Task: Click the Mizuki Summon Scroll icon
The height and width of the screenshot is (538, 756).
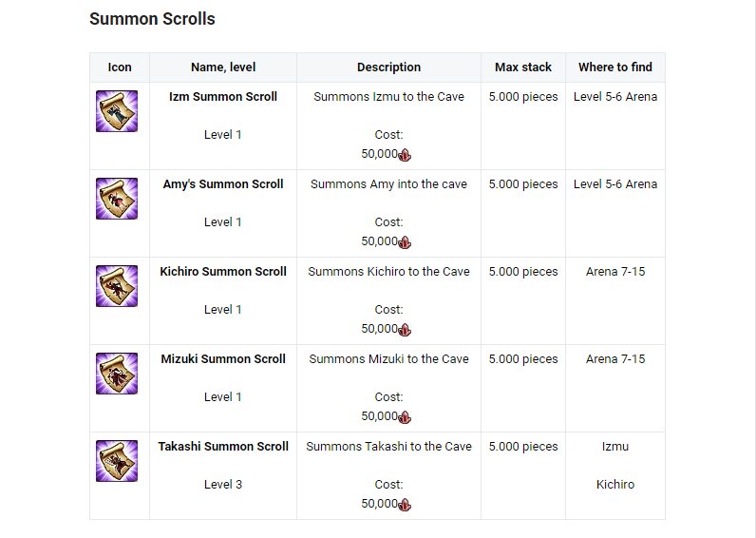Action: click(117, 374)
